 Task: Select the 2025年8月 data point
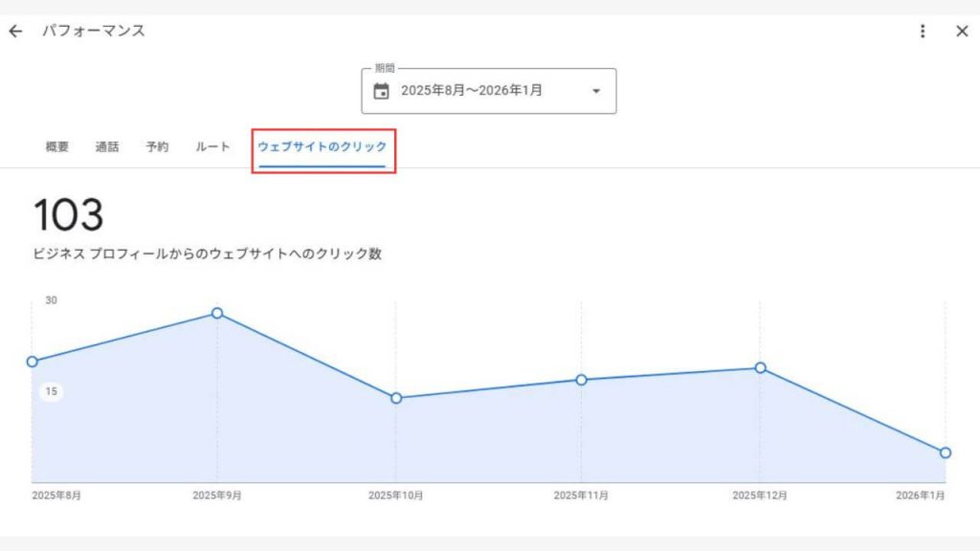pos(33,362)
